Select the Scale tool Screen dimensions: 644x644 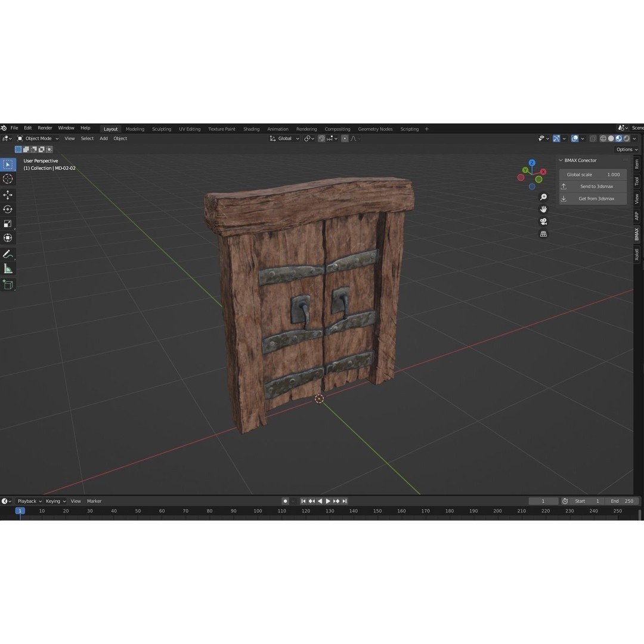(x=8, y=224)
